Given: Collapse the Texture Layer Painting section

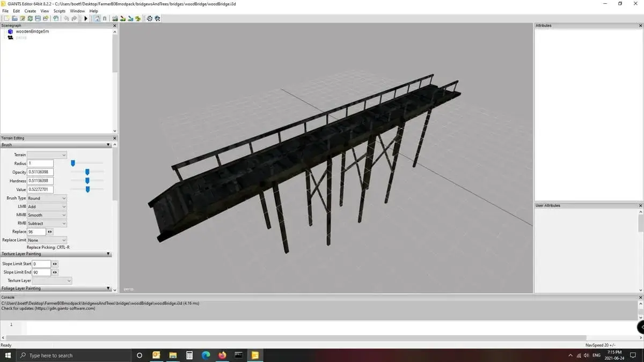Looking at the screenshot, I should (108, 254).
